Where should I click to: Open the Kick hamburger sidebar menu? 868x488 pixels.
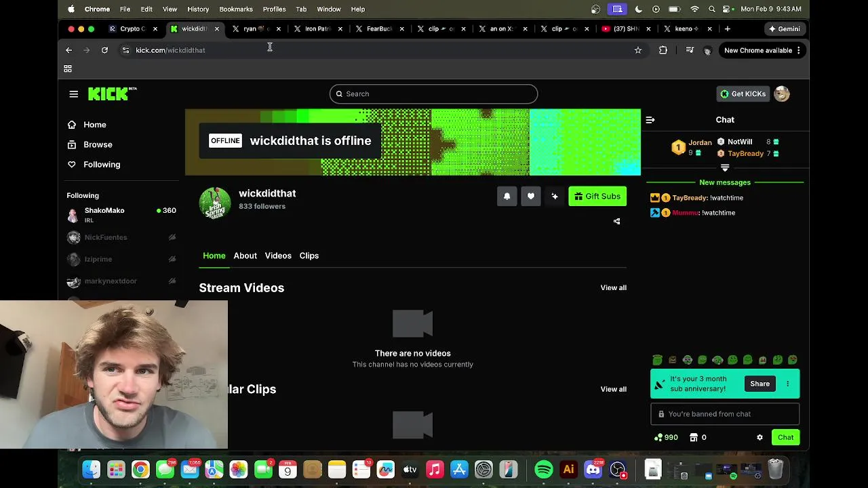pyautogui.click(x=73, y=94)
